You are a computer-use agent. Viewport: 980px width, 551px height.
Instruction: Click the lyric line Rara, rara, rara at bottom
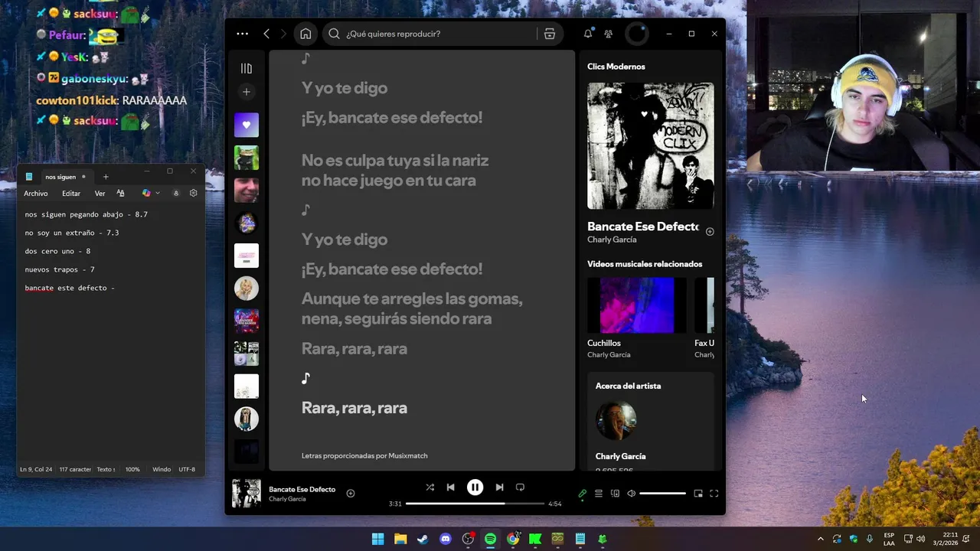(x=354, y=408)
